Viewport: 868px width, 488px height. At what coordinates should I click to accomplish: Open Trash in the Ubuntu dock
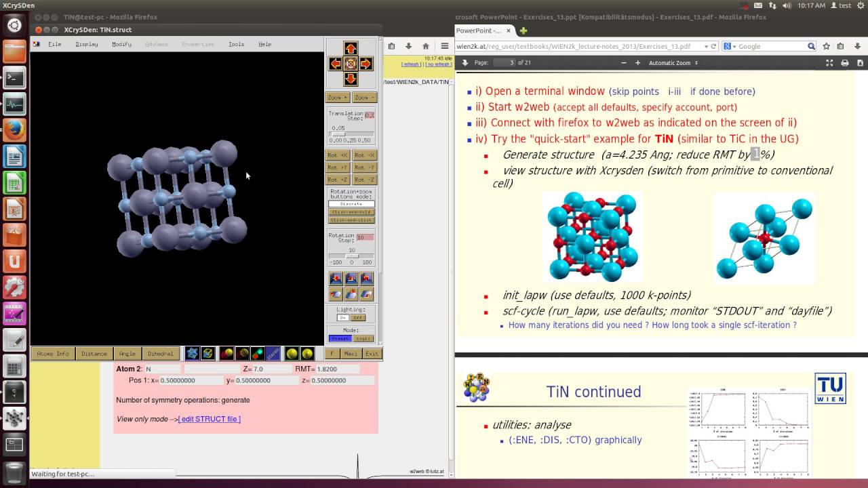tap(15, 471)
